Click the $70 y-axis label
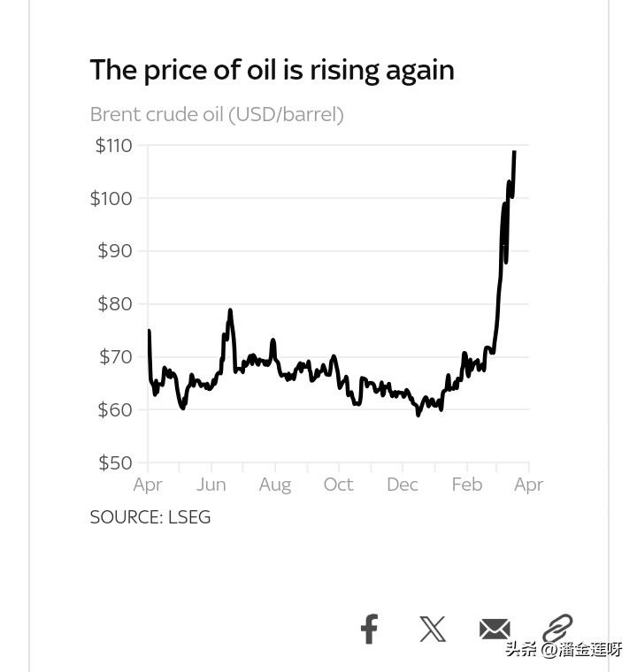This screenshot has width=637, height=672. tap(115, 357)
